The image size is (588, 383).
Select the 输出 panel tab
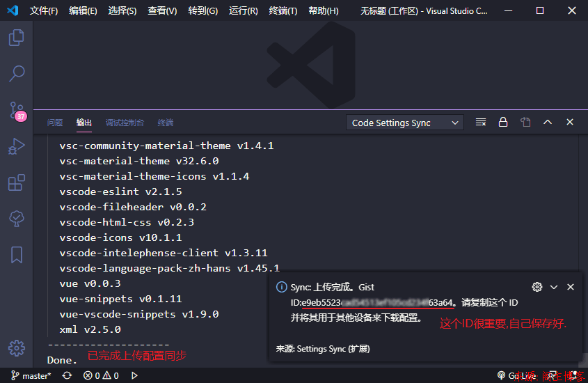click(84, 123)
